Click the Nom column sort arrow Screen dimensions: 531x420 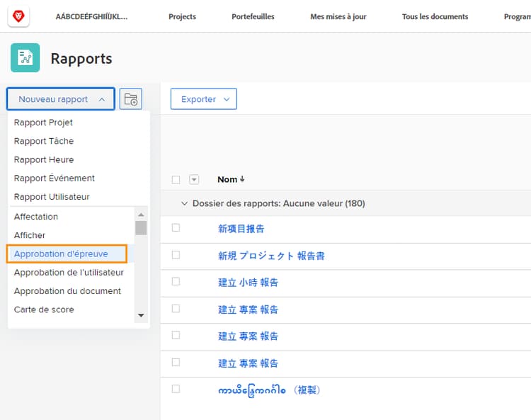click(242, 180)
